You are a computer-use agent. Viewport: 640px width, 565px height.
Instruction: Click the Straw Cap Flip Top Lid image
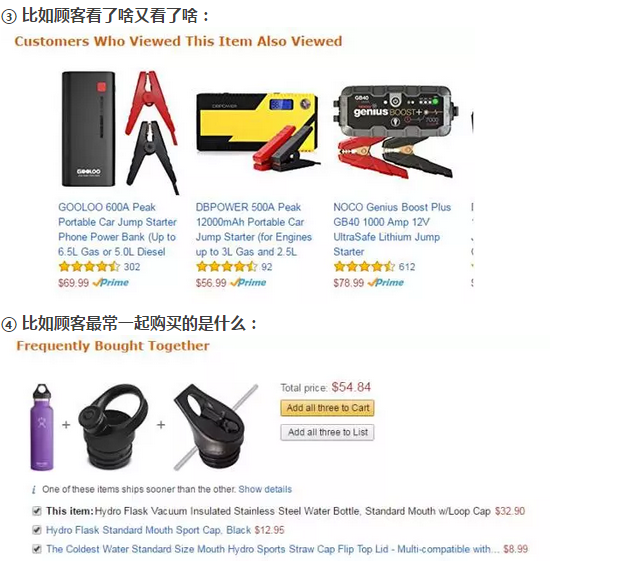tap(214, 427)
